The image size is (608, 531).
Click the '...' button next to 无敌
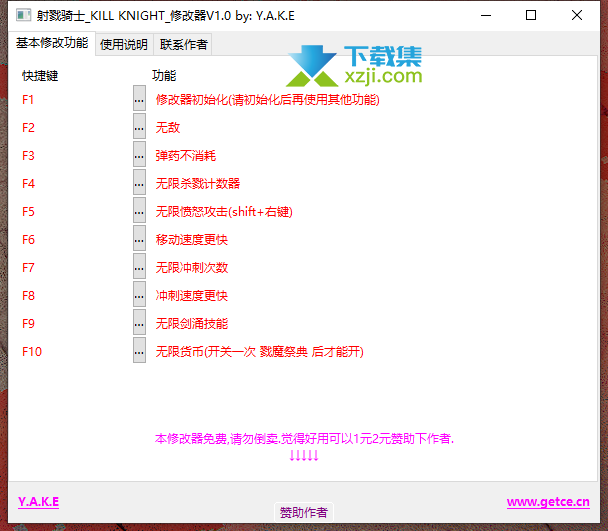pos(139,126)
